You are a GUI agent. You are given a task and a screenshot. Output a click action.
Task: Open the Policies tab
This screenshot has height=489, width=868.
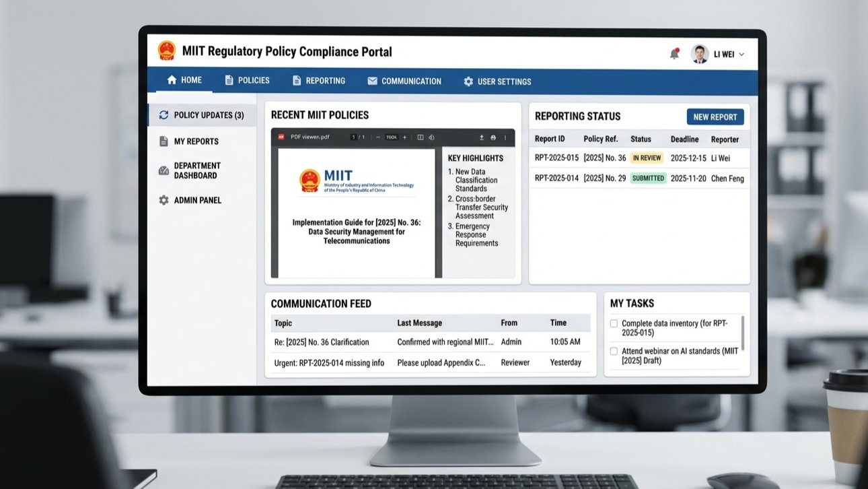pyautogui.click(x=247, y=81)
